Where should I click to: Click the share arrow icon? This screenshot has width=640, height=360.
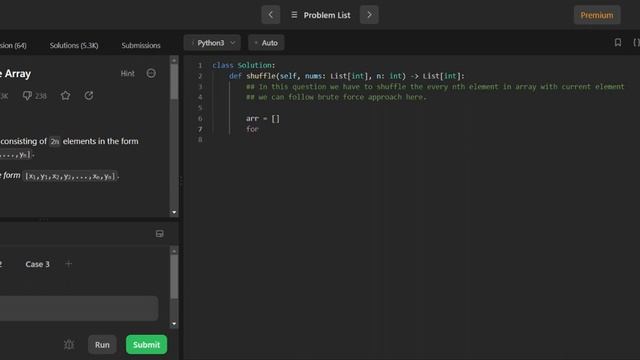(x=89, y=96)
